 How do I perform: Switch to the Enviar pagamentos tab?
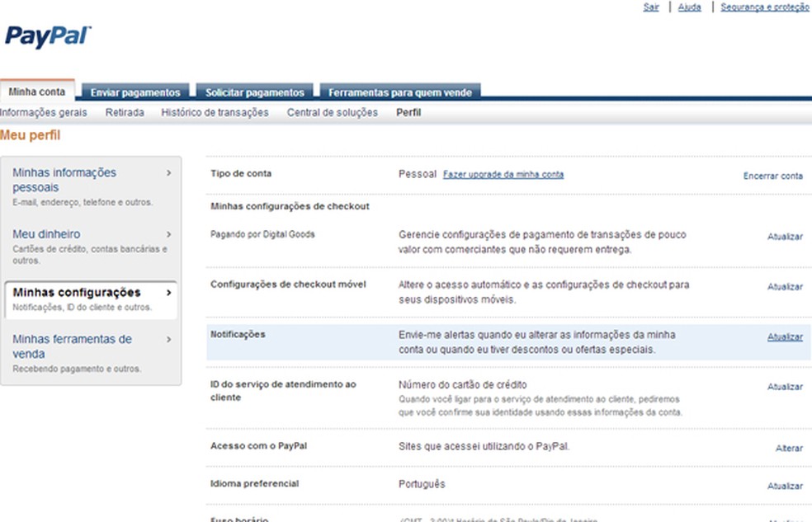pos(135,92)
